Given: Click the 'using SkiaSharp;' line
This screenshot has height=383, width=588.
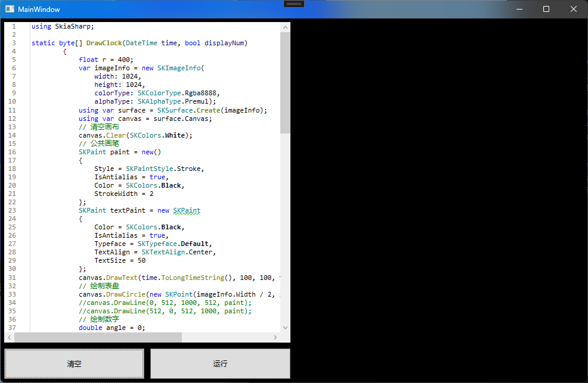Looking at the screenshot, I should point(63,26).
